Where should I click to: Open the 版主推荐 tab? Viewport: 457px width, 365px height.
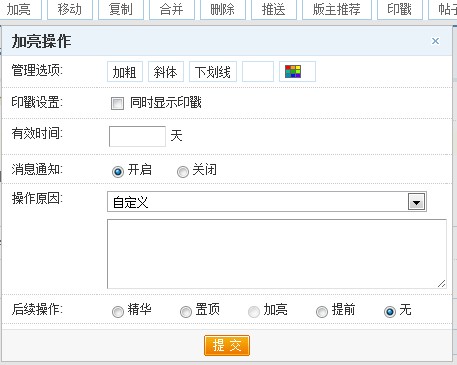(337, 9)
